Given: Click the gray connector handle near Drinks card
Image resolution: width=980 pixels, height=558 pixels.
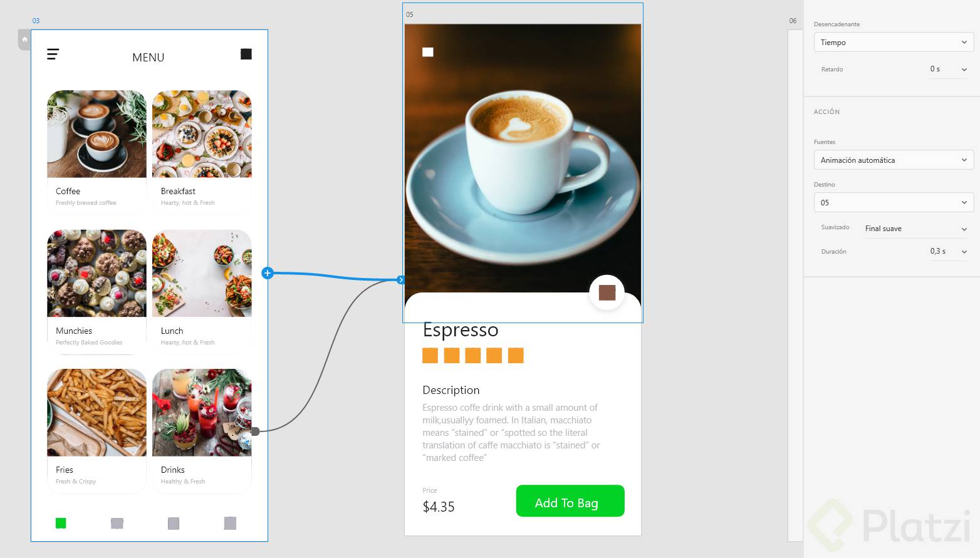Looking at the screenshot, I should point(255,431).
